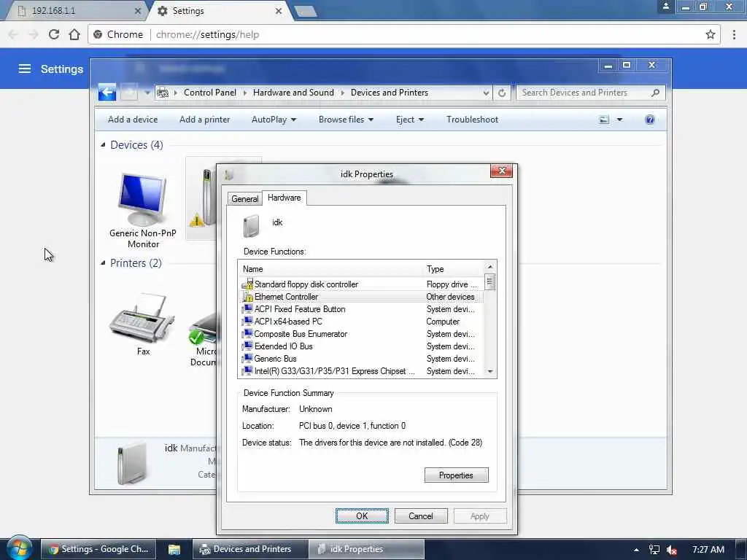Click the search magnifier in Devices and Printers
This screenshot has width=747, height=560.
click(x=655, y=93)
